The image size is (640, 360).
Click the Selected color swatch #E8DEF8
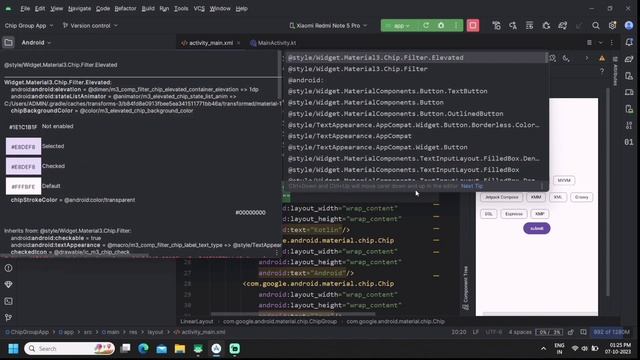(x=23, y=146)
